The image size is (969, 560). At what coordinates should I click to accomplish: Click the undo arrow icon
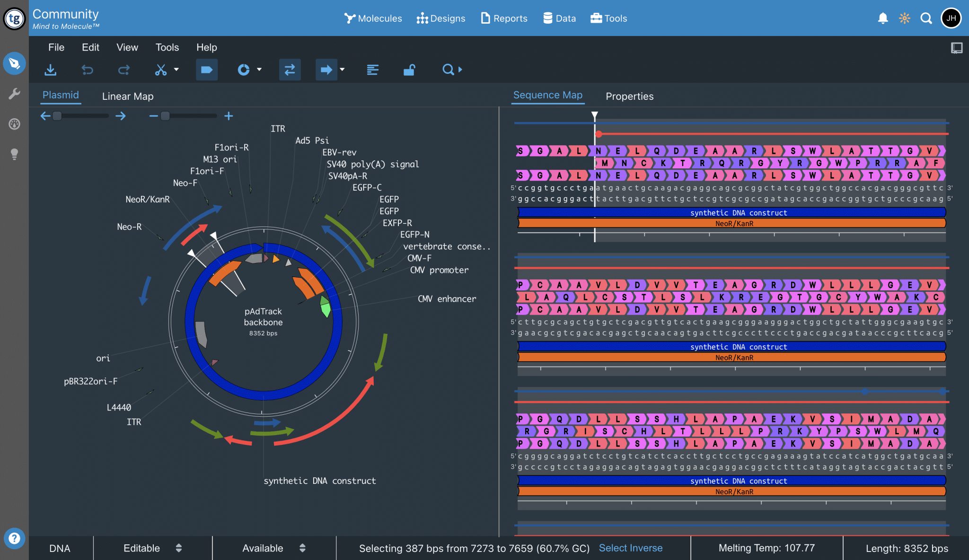coord(87,70)
